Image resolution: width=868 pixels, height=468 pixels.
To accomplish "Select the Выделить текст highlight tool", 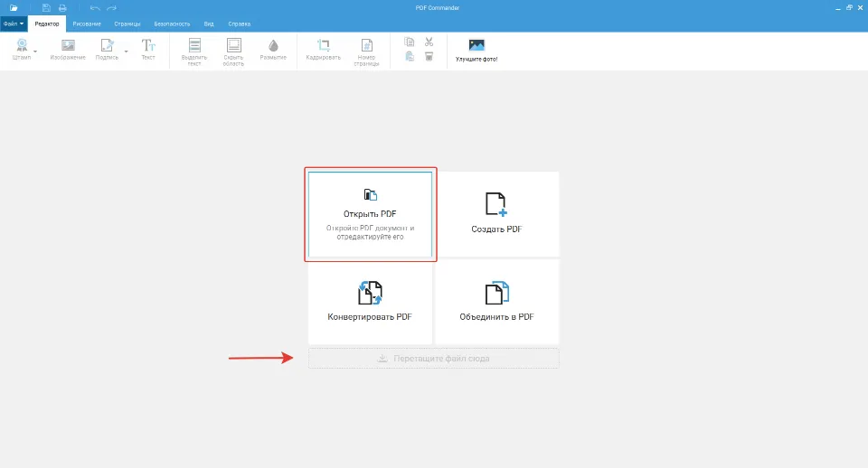I will coord(194,52).
